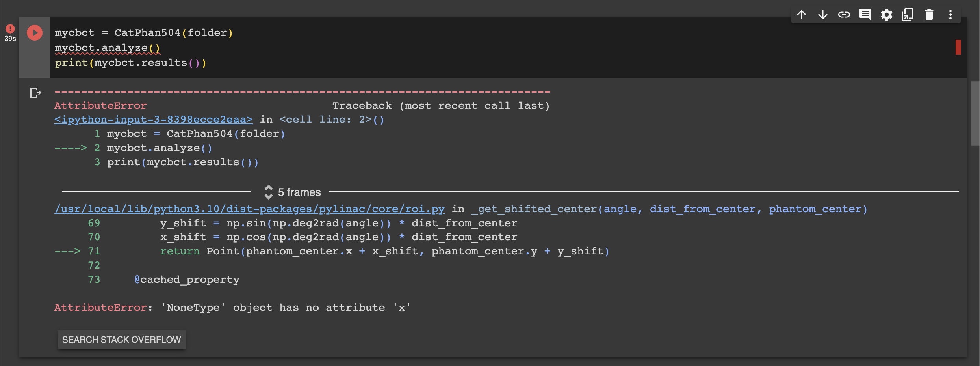The image size is (980, 366).
Task: Click traceback line 69 y_shift statement
Action: pos(339,223)
